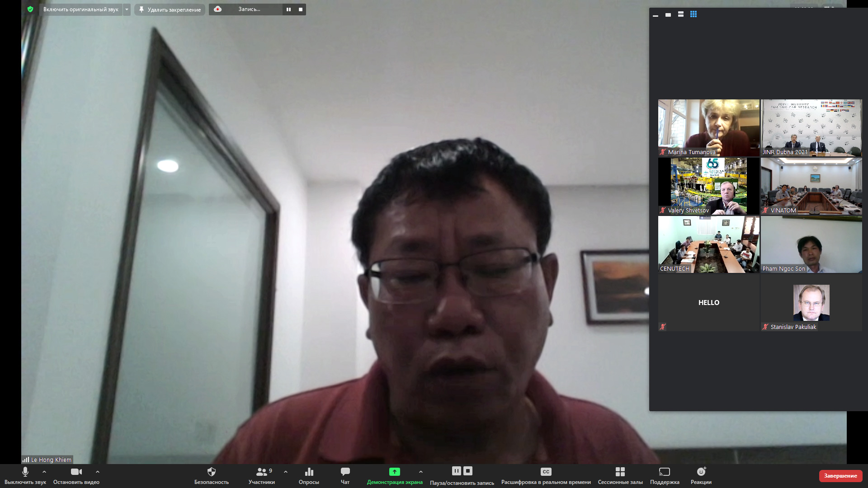868x488 pixels.
Task: Open dropdown next to original sound button
Action: 127,9
